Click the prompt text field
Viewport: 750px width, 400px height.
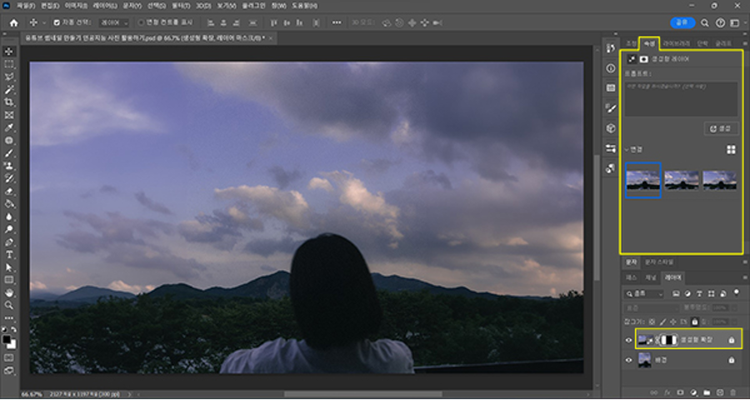coord(681,99)
